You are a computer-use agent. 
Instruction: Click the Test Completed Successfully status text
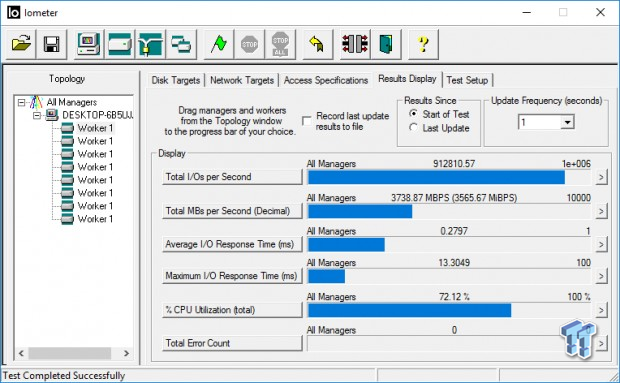tap(64, 375)
